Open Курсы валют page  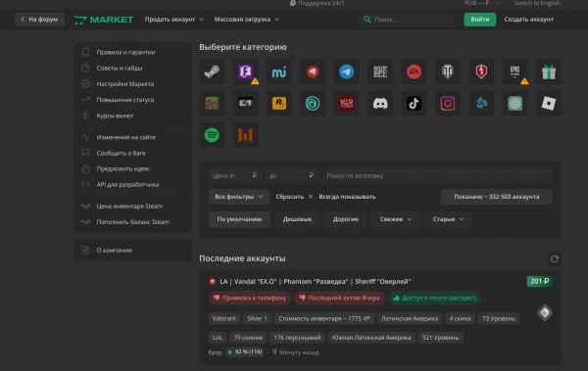click(x=132, y=116)
